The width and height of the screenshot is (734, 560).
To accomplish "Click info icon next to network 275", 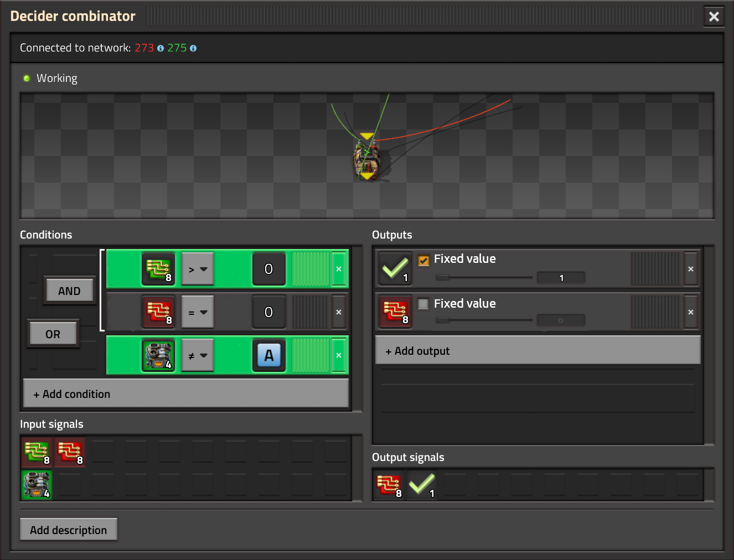I will [x=193, y=48].
